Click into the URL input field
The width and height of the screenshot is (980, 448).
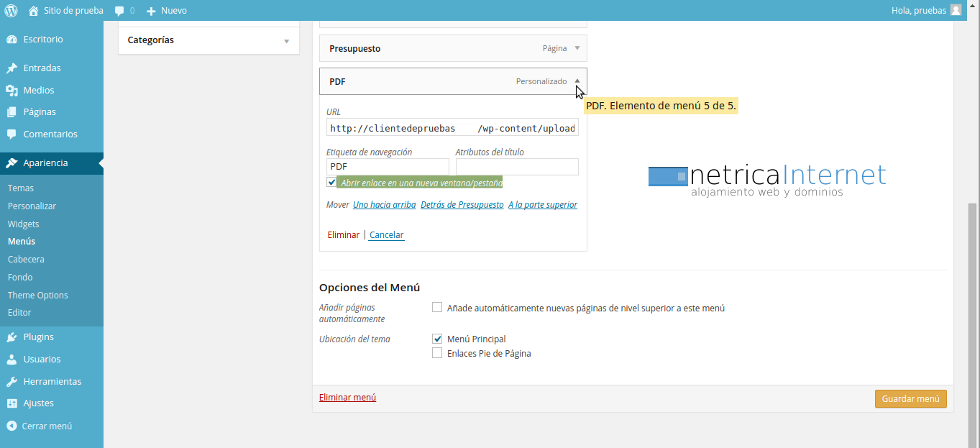coord(452,128)
